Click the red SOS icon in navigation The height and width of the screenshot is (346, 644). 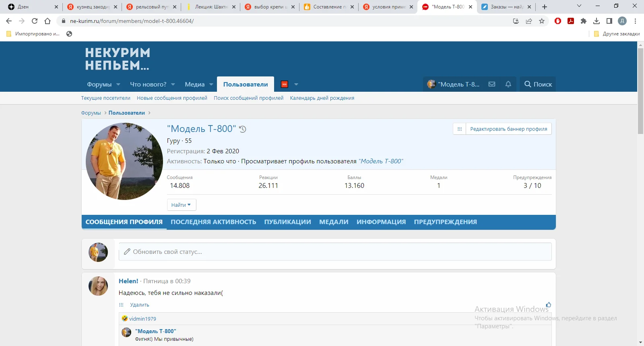[x=285, y=84]
